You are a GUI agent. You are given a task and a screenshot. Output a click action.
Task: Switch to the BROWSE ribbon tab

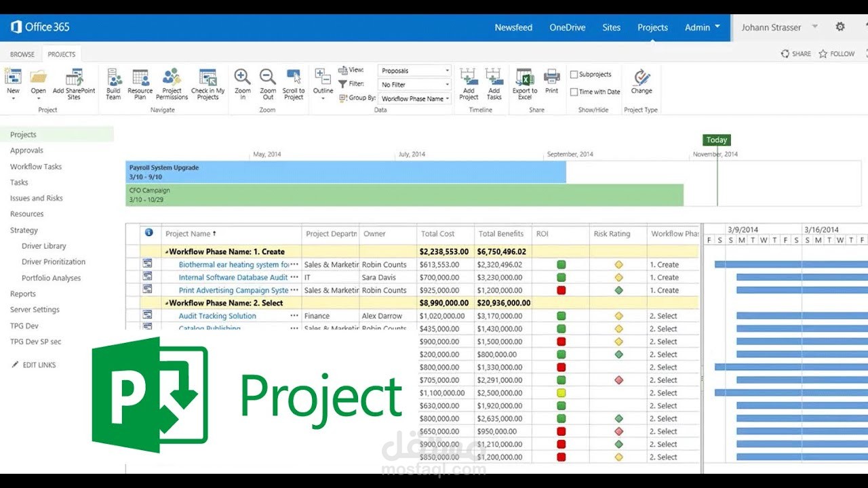[x=22, y=54]
